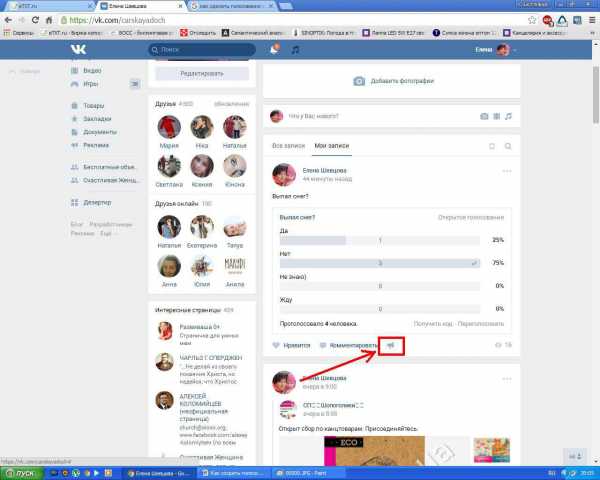This screenshot has width=600, height=480.
Task: Attach photo using camera icon in post box
Action: pyautogui.click(x=484, y=116)
